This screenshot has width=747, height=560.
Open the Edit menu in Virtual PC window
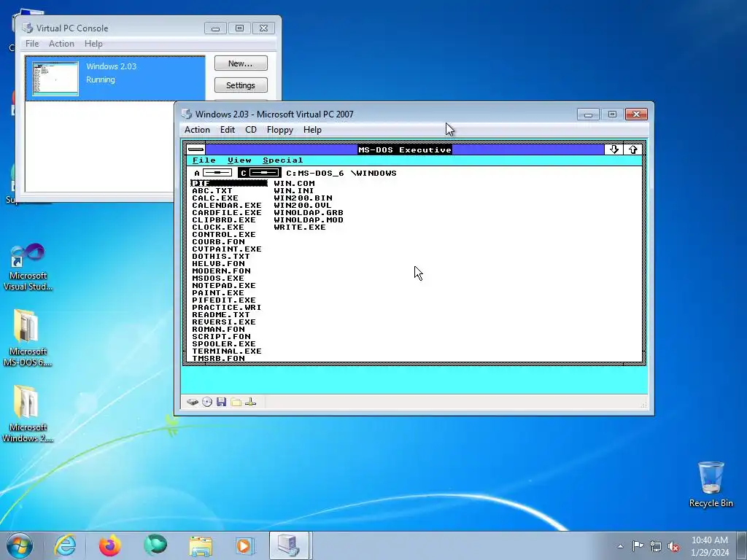point(228,130)
